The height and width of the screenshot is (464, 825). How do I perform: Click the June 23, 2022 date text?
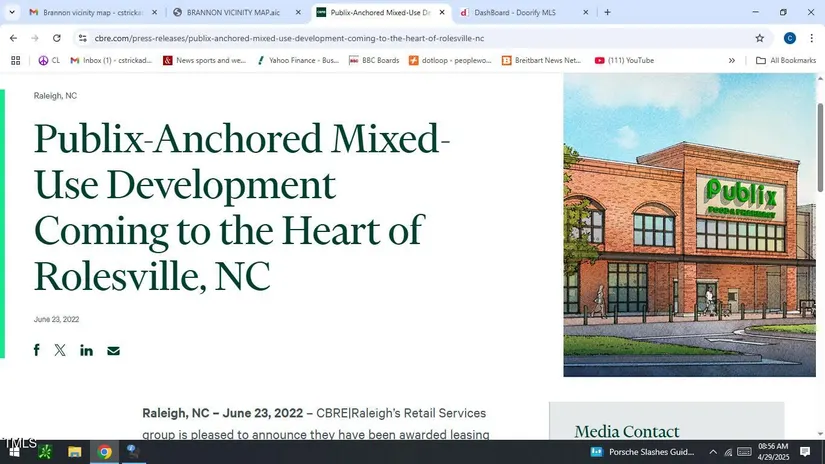(x=56, y=319)
